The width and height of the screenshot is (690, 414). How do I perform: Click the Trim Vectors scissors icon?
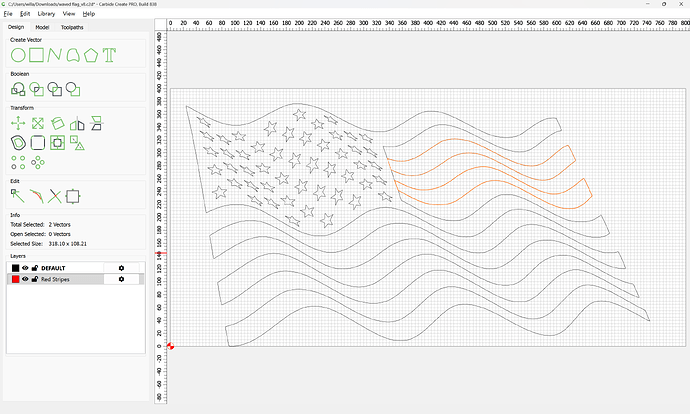(55, 196)
